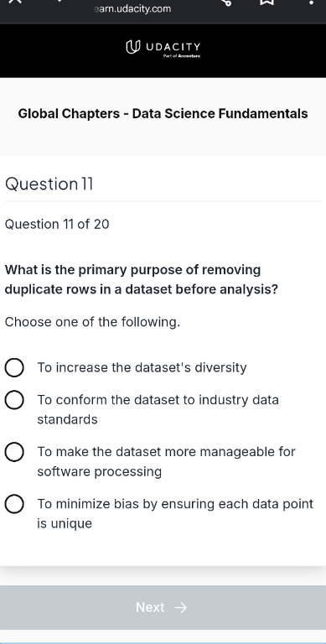Tap the share icon in the browser bar
This screenshot has width=326, height=644.
226,2
